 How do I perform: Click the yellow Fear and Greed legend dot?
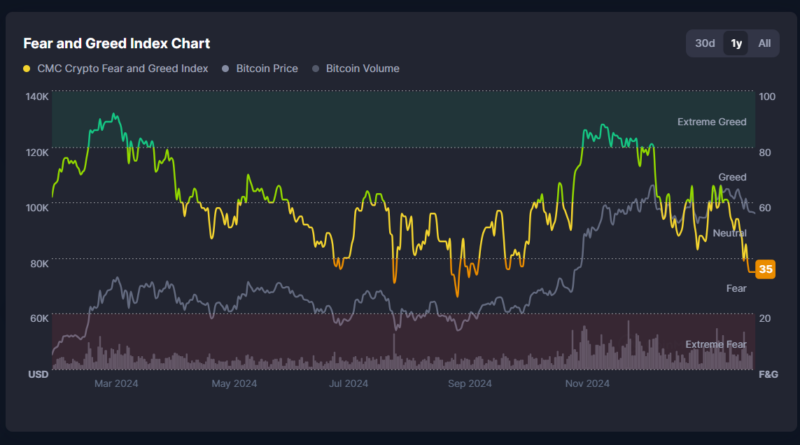pyautogui.click(x=26, y=69)
